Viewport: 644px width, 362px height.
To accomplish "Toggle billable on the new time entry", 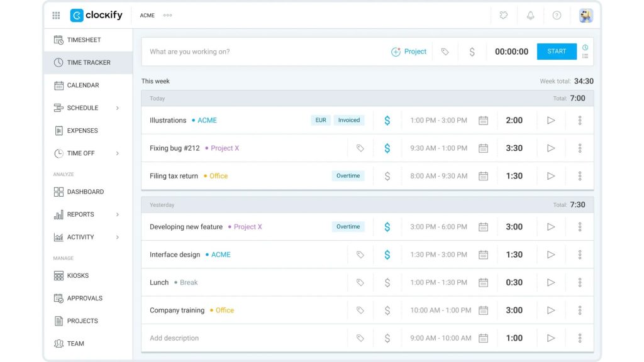I will coord(472,52).
